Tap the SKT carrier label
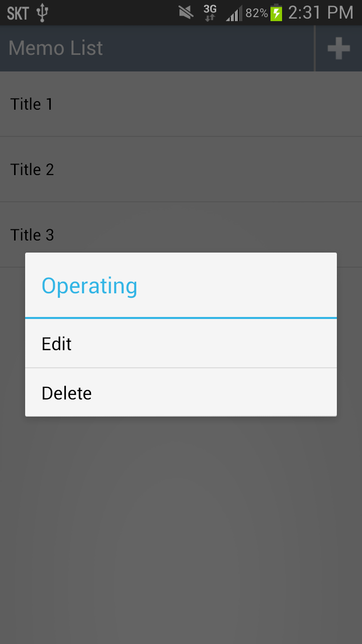This screenshot has height=644, width=362. [x=18, y=13]
